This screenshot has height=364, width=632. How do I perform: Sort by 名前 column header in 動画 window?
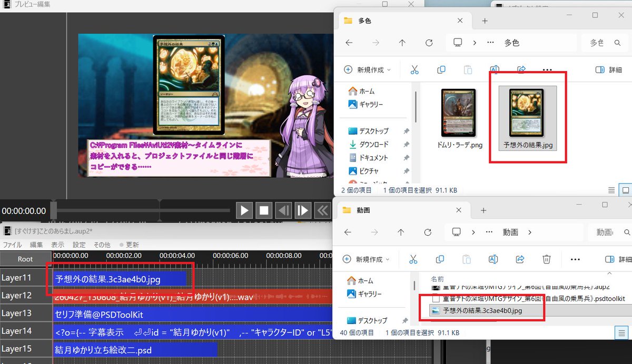click(x=438, y=278)
